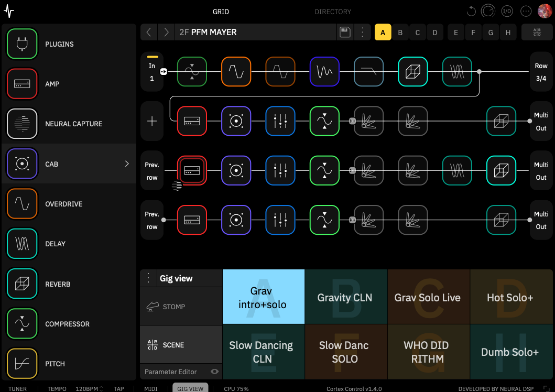Image resolution: width=555 pixels, height=392 pixels.
Task: Open the Gig view three-dot menu
Action: click(x=149, y=278)
